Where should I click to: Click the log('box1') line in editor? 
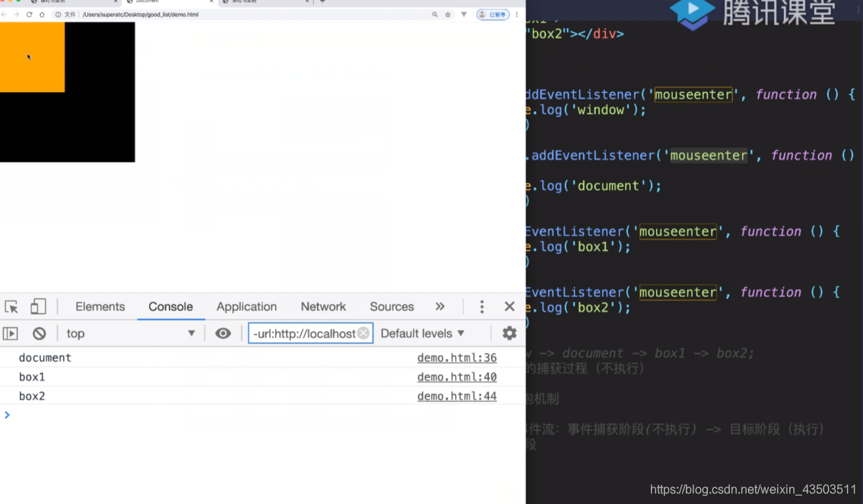[579, 247]
